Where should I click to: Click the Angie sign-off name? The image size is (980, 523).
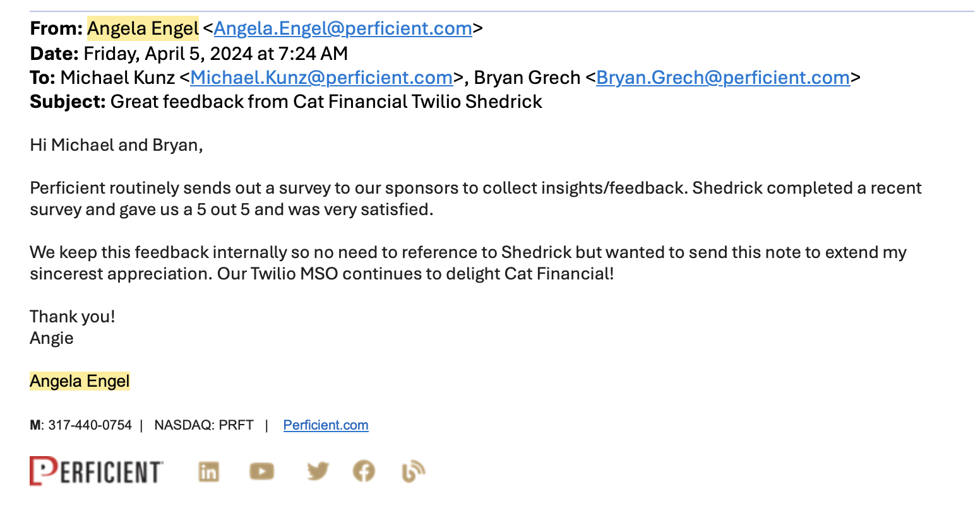pyautogui.click(x=52, y=338)
